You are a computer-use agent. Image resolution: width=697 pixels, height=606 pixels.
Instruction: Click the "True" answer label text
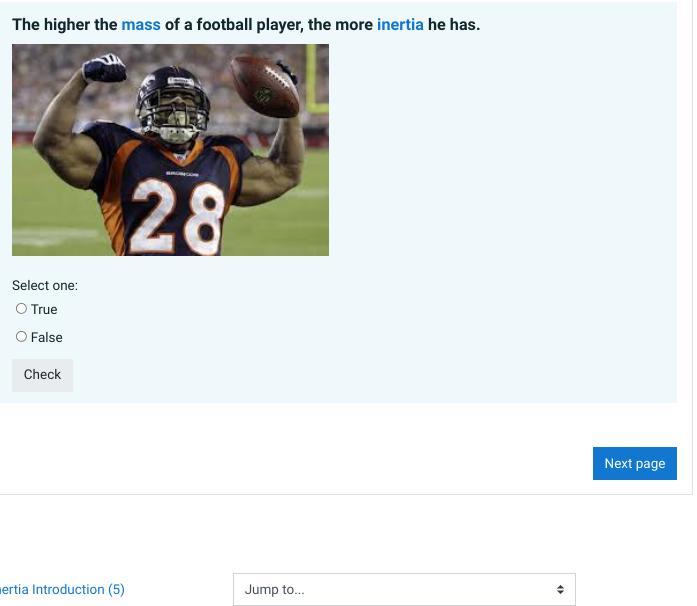click(x=44, y=309)
